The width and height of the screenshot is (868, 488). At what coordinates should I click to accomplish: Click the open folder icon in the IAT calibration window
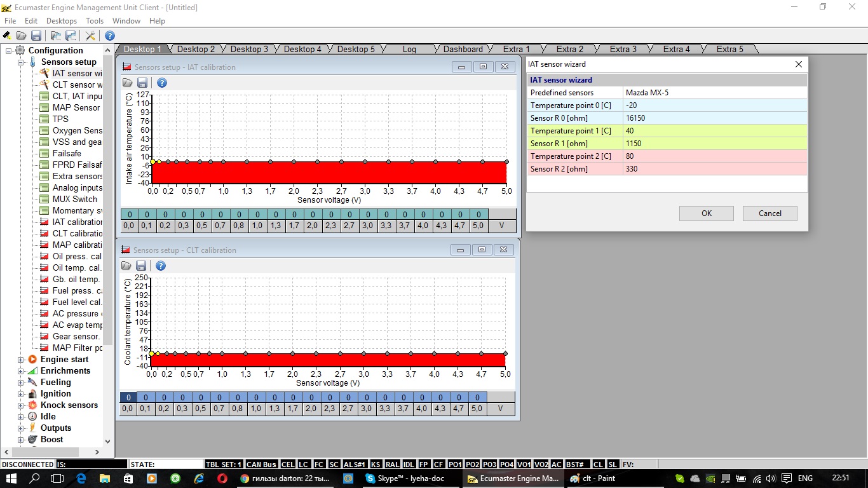(x=127, y=83)
